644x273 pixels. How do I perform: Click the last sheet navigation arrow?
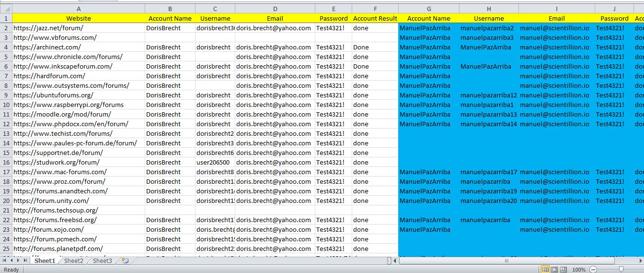click(x=25, y=261)
